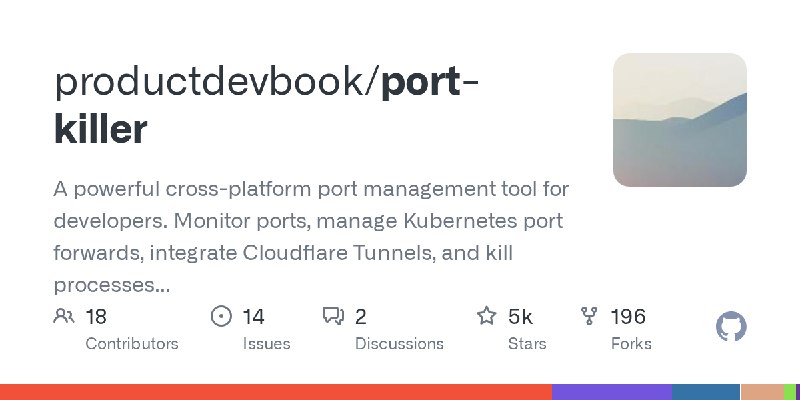Click the issues circle-dot icon
Screen dimensions: 800x400
click(x=221, y=316)
